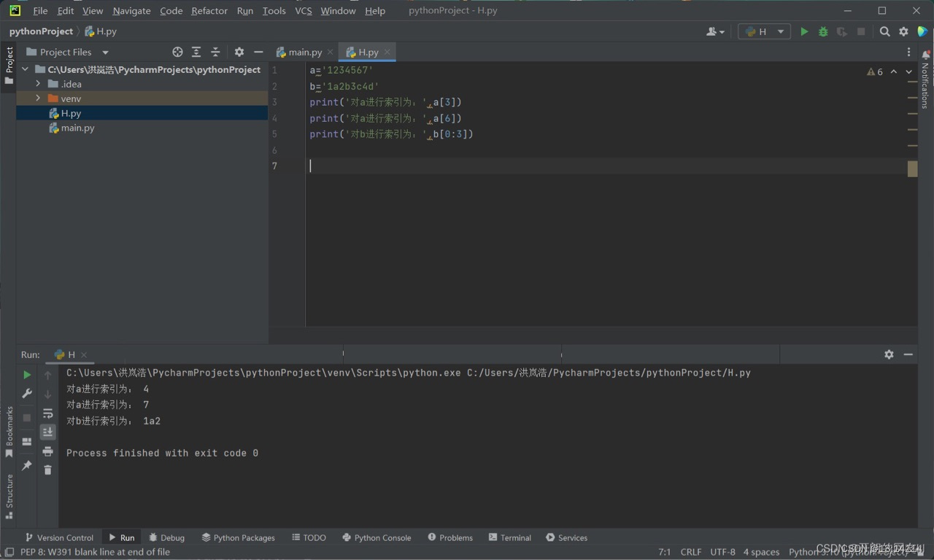934x560 pixels.
Task: Go to next highlighted error arrow
Action: click(908, 71)
